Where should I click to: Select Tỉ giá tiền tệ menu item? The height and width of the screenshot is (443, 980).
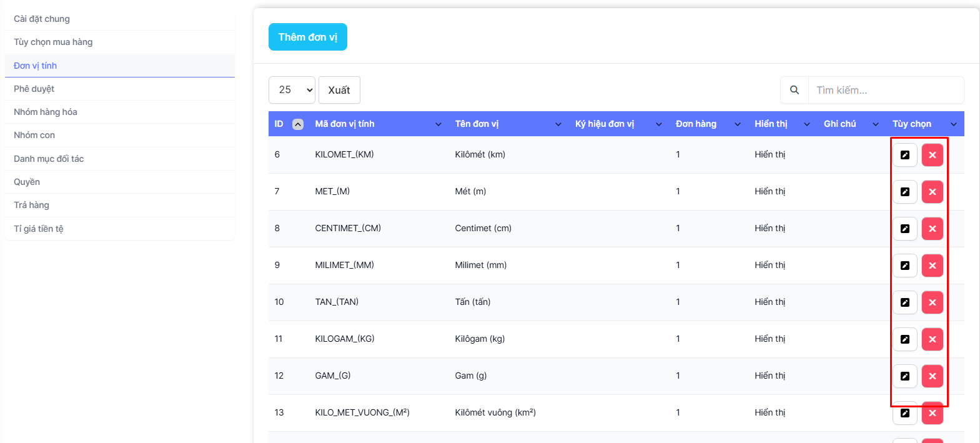pos(39,229)
